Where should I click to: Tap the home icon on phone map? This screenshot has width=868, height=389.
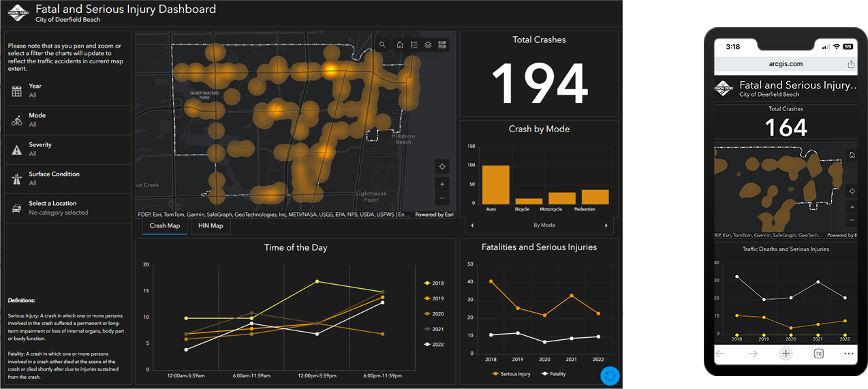coord(852,155)
